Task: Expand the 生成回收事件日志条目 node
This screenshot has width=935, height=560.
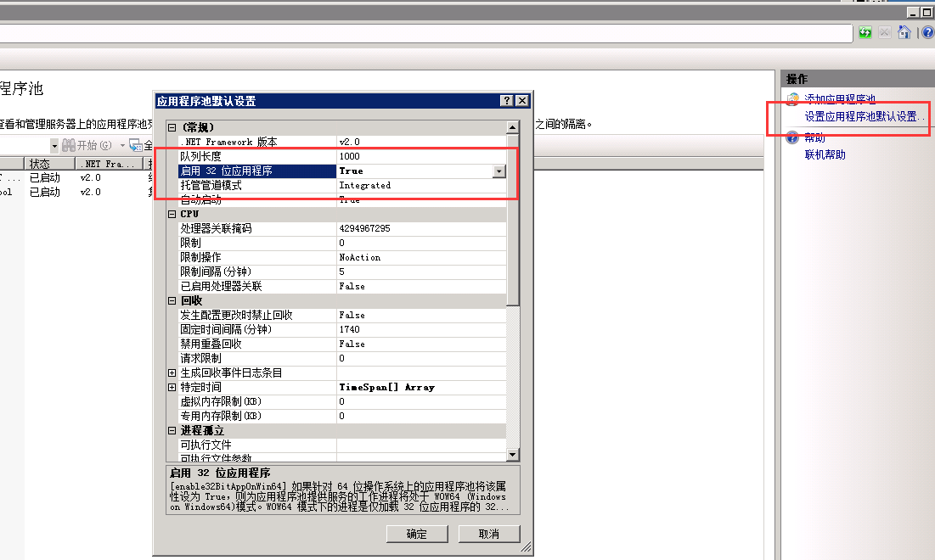Action: [172, 372]
